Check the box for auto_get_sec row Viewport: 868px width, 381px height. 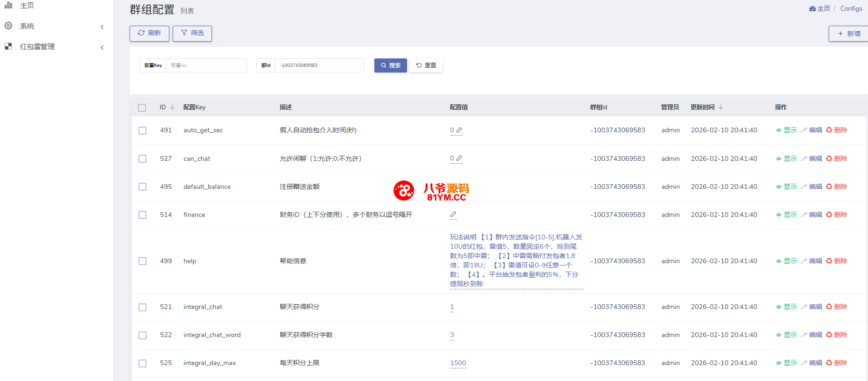click(x=142, y=130)
